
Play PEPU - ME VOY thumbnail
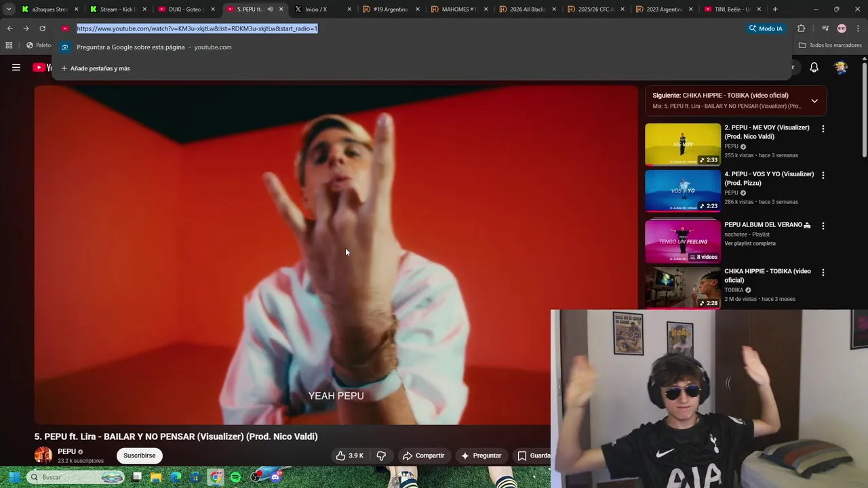pos(683,144)
